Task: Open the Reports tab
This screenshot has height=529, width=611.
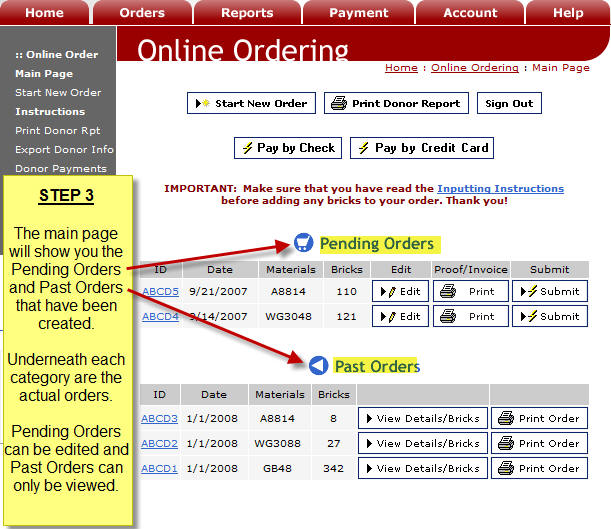Action: 246,13
